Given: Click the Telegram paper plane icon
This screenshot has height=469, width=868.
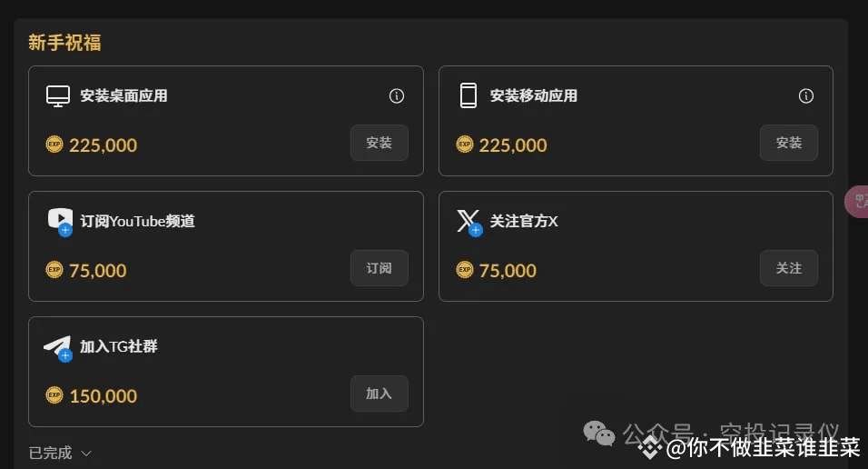Looking at the screenshot, I should click(x=58, y=347).
